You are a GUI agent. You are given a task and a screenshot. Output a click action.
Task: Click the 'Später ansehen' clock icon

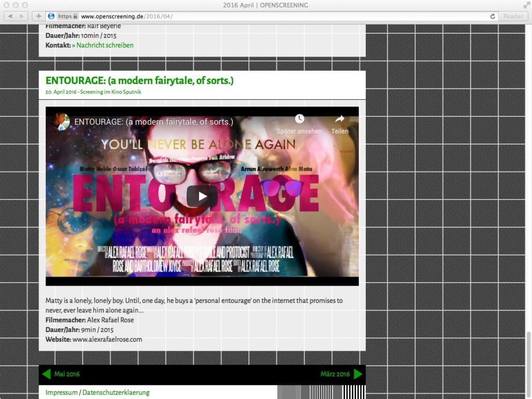click(299, 119)
